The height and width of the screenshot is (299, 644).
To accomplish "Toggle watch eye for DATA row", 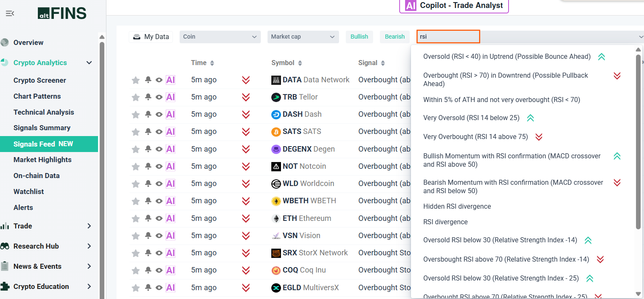I will point(159,80).
